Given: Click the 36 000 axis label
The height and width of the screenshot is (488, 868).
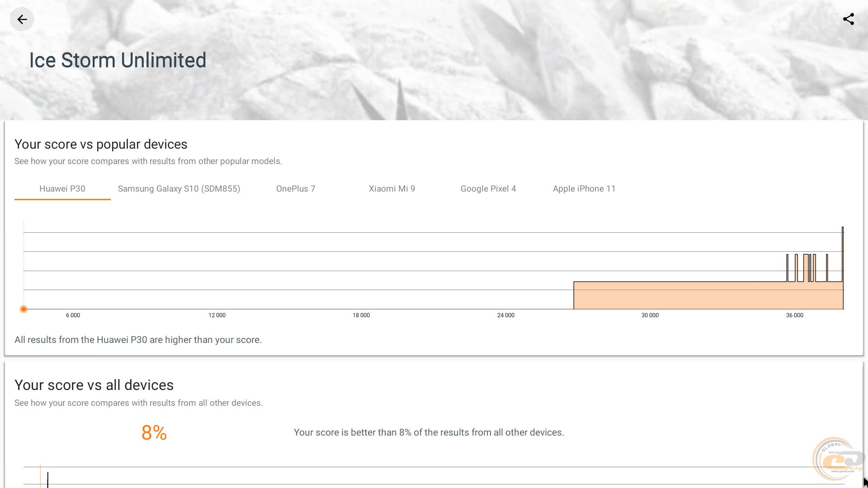Looking at the screenshot, I should (x=794, y=315).
